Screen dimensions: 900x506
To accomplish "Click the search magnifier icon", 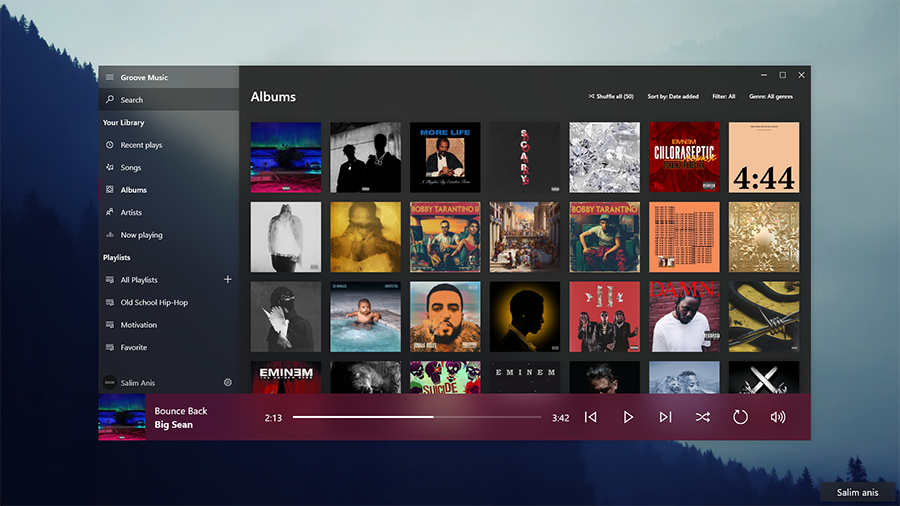I will point(110,99).
